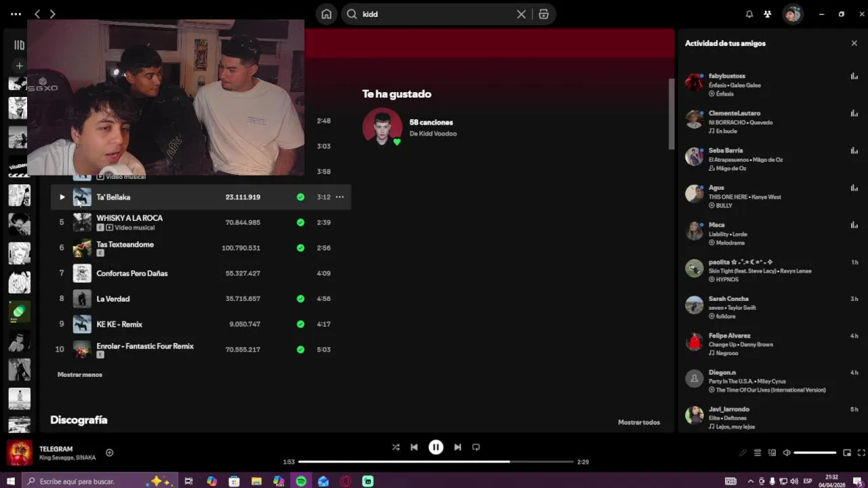The height and width of the screenshot is (488, 868).
Task: Skip to the previous track
Action: click(414, 447)
